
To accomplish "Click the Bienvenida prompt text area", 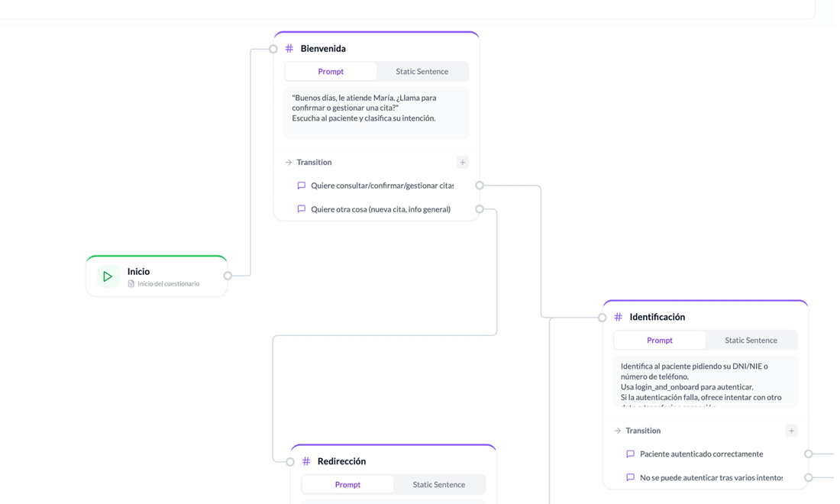I will 376,112.
